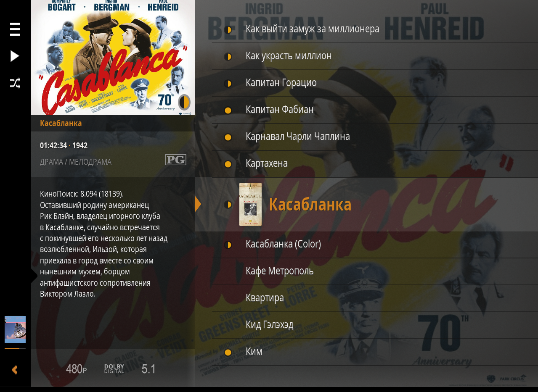The width and height of the screenshot is (538, 392).
Task: Click the orange back chevron at bottom left
Action: point(15,370)
